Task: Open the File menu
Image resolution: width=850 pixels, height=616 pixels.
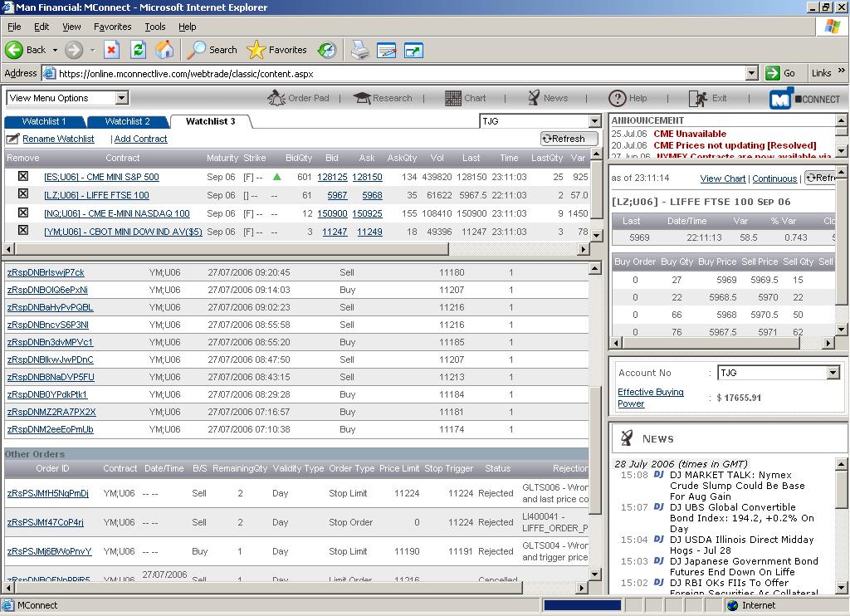Action: [x=14, y=27]
